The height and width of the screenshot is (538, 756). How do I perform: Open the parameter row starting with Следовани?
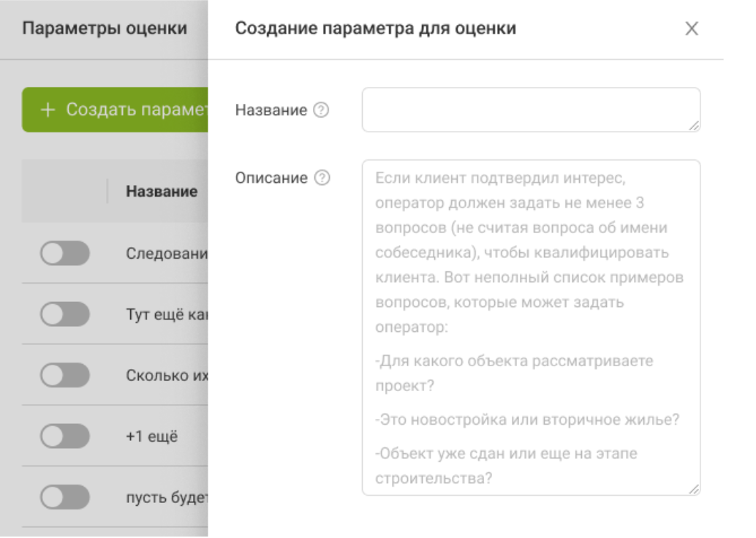(x=167, y=254)
